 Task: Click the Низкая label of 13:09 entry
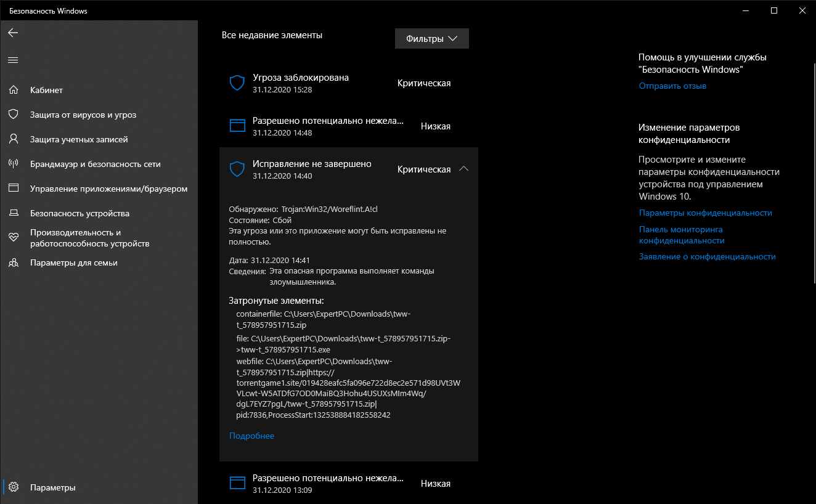coord(436,484)
